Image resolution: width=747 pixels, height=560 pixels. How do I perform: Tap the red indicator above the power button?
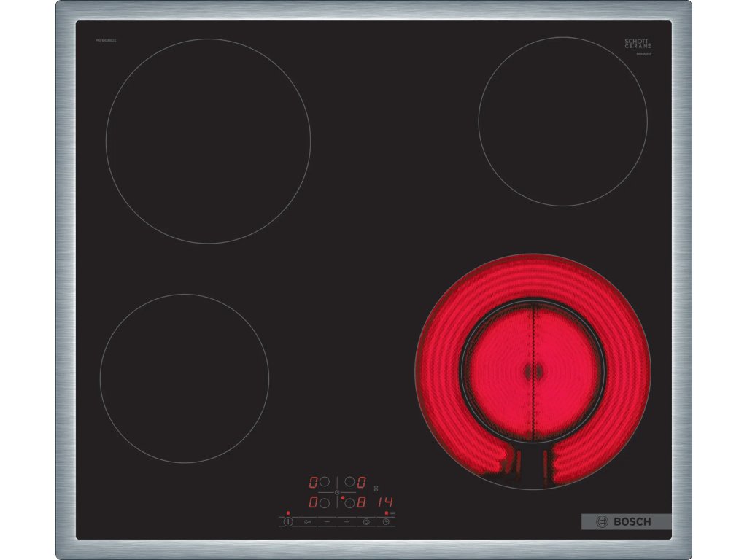288,513
